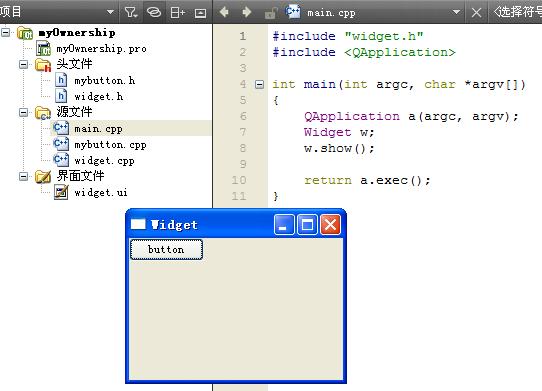This screenshot has width=542, height=391.
Task: Click the C++ file icon in editor toolbar
Action: [293, 11]
